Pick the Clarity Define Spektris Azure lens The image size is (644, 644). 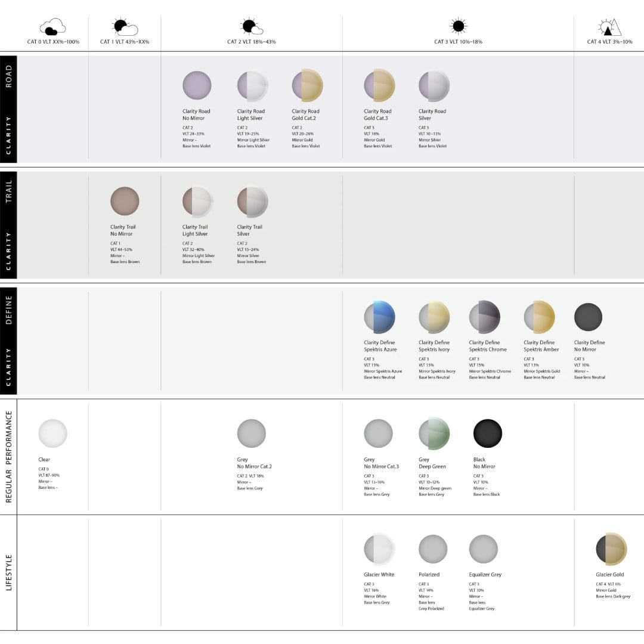[379, 317]
